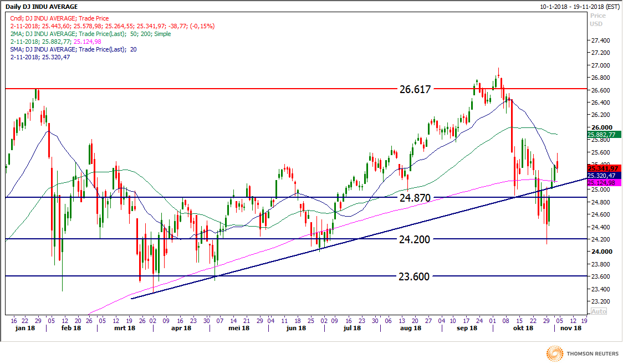
Task: Click the feb 18 month label
Action: coord(71,329)
